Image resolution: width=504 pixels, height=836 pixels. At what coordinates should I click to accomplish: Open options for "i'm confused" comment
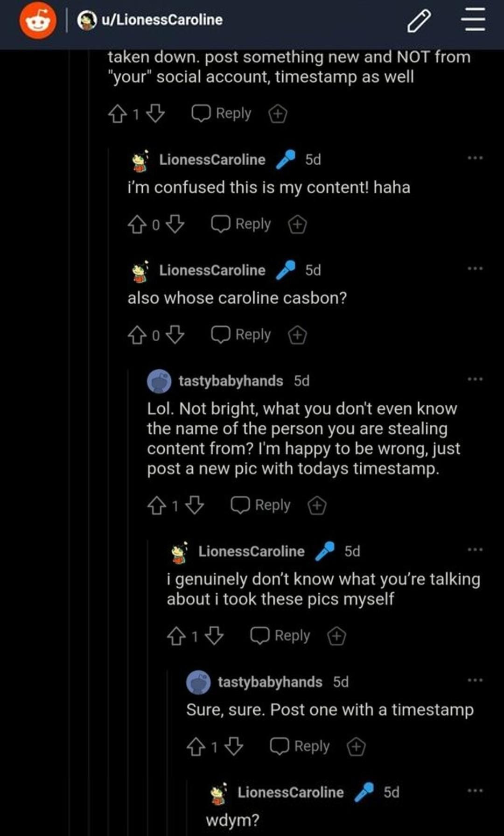475,158
